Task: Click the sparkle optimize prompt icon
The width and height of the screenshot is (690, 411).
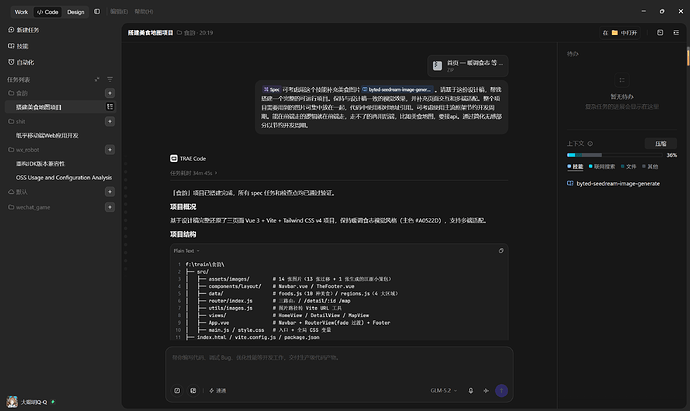Action: click(x=486, y=390)
